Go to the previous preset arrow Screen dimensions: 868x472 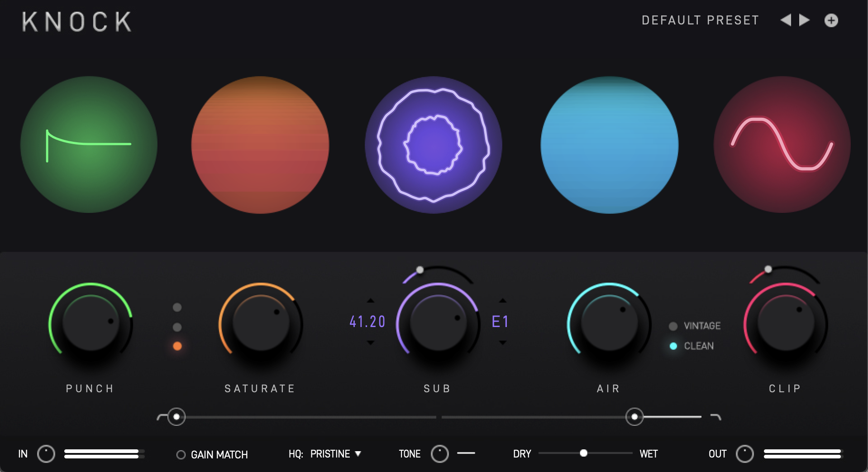(x=786, y=20)
